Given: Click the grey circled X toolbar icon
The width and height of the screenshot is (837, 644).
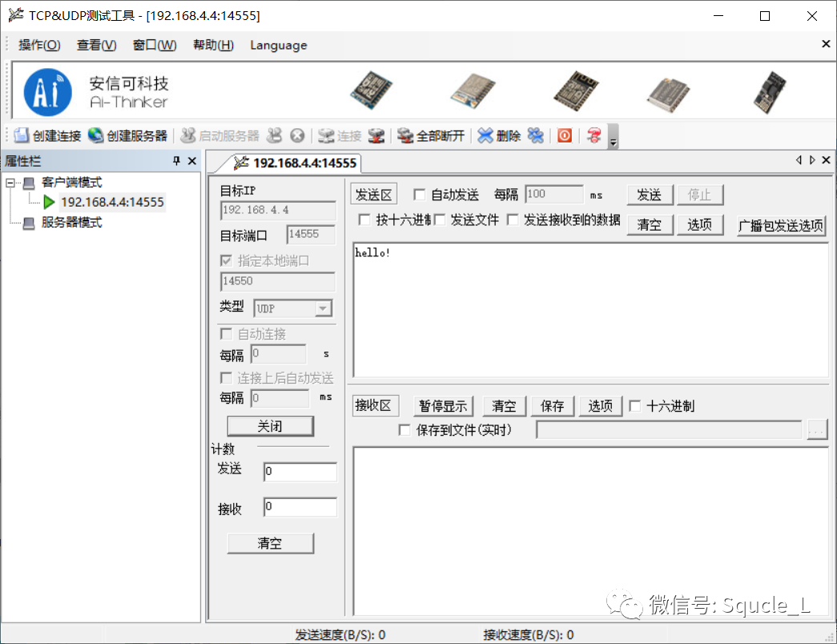Looking at the screenshot, I should click(x=297, y=135).
